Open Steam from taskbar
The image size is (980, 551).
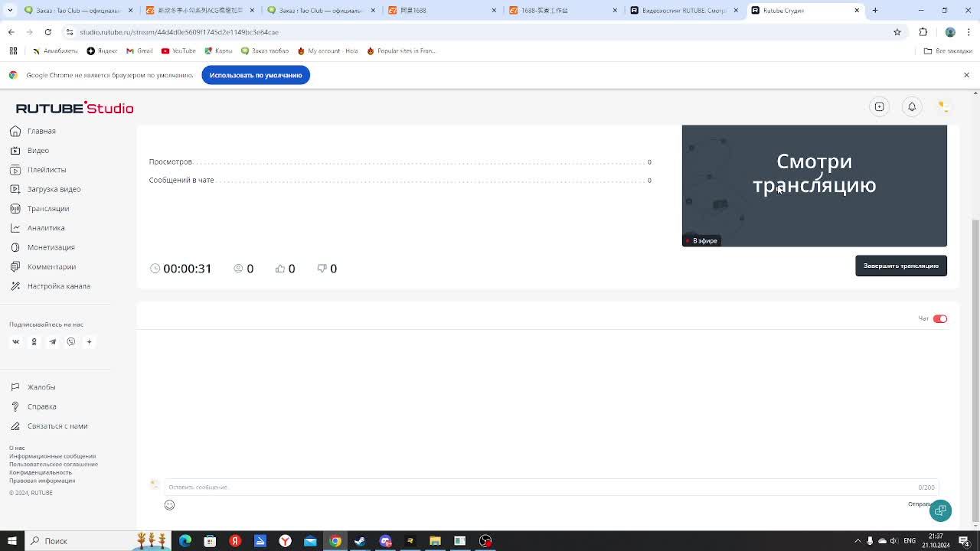[360, 541]
